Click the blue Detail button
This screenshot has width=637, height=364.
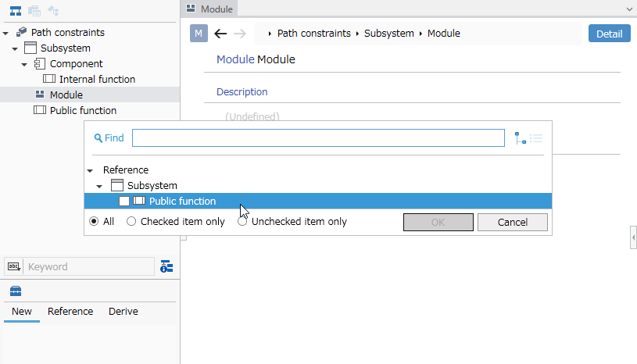pos(610,34)
